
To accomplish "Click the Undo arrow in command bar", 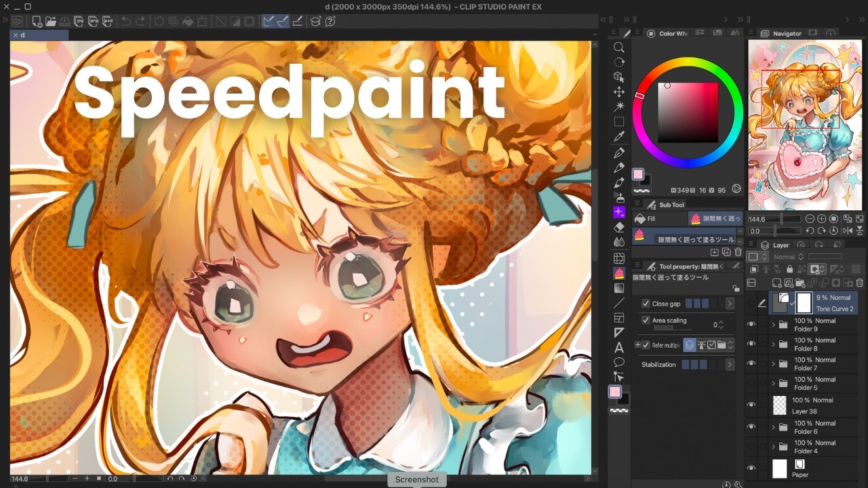I will click(x=126, y=22).
